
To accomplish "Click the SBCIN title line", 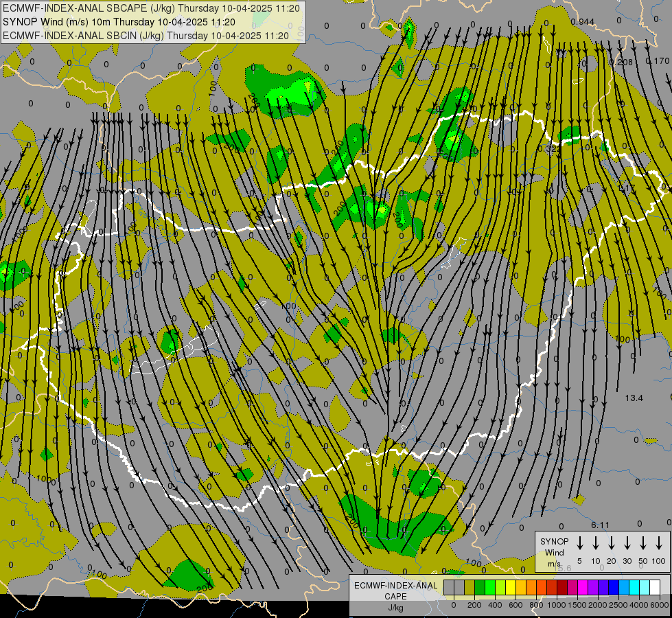I will tap(146, 36).
